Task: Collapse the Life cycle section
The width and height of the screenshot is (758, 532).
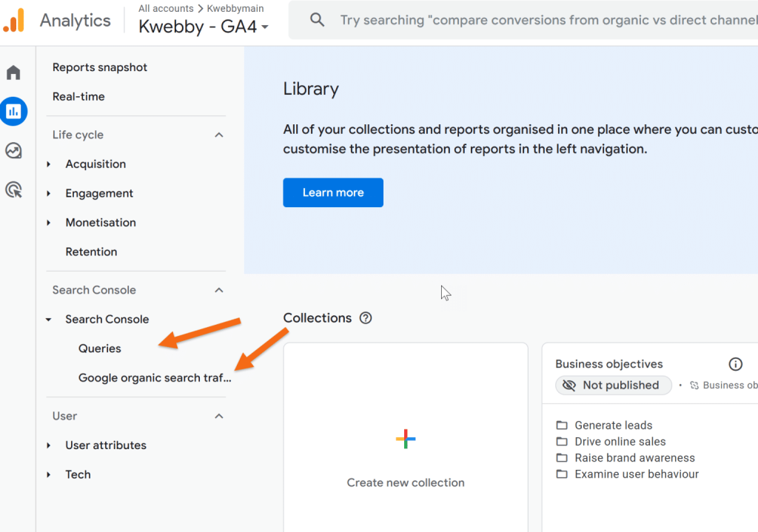Action: click(218, 135)
